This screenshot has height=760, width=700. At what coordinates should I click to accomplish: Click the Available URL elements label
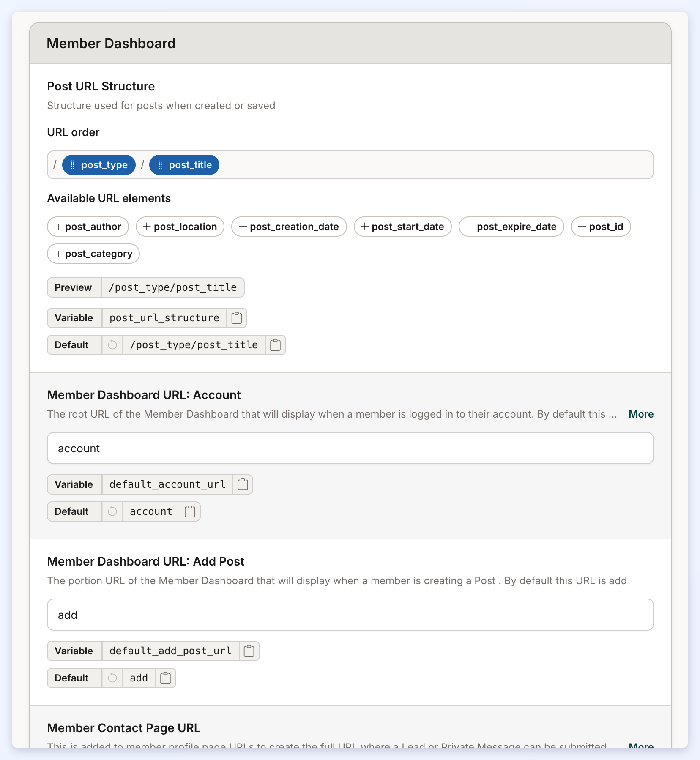(109, 198)
